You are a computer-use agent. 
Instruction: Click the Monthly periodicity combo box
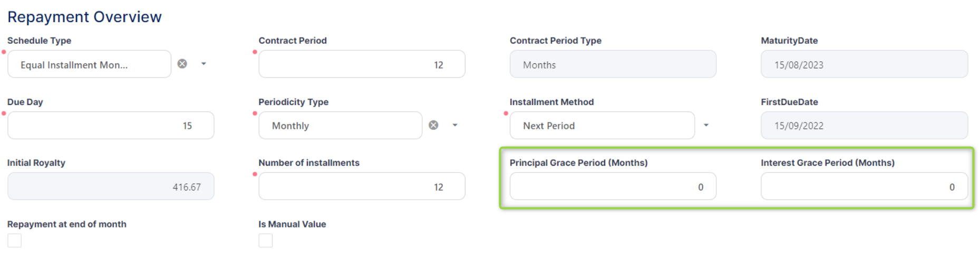tap(340, 126)
